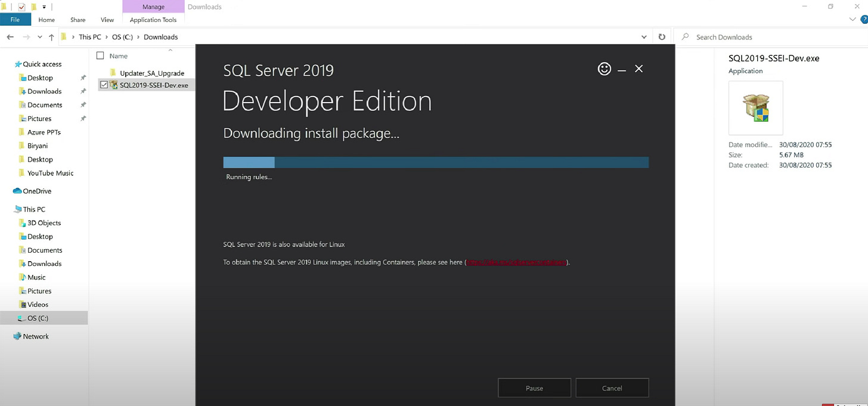This screenshot has width=868, height=406.
Task: Open the File tab in Explorer
Action: click(15, 20)
